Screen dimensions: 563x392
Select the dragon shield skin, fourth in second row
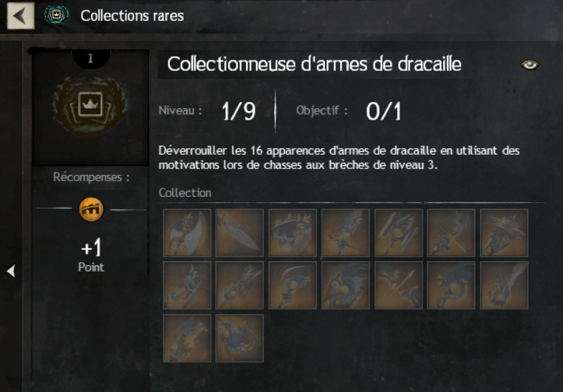[x=346, y=285]
